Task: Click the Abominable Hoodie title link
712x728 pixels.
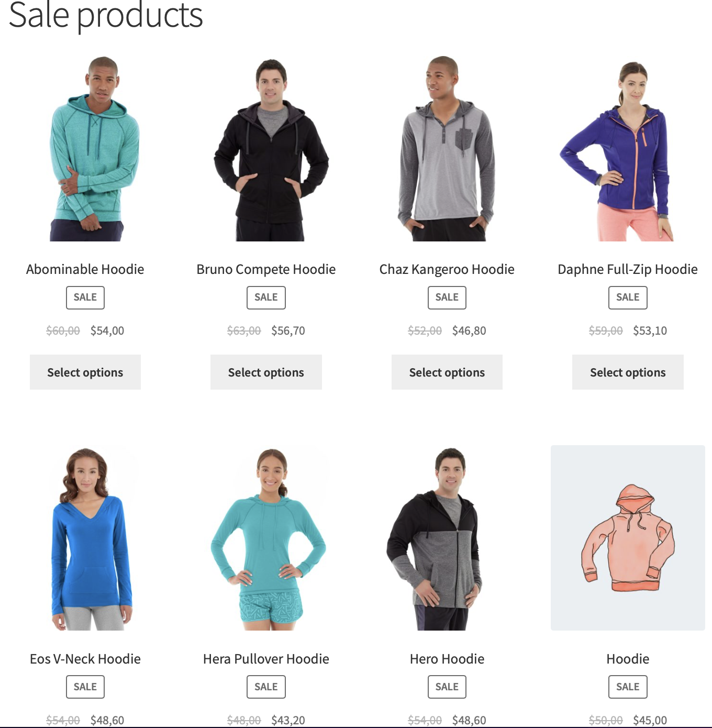Action: click(x=85, y=269)
